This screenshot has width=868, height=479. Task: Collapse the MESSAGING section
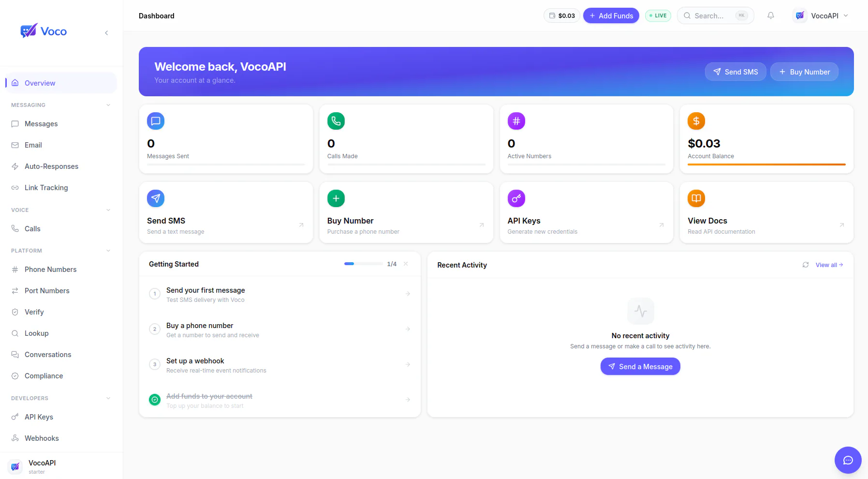(x=108, y=105)
